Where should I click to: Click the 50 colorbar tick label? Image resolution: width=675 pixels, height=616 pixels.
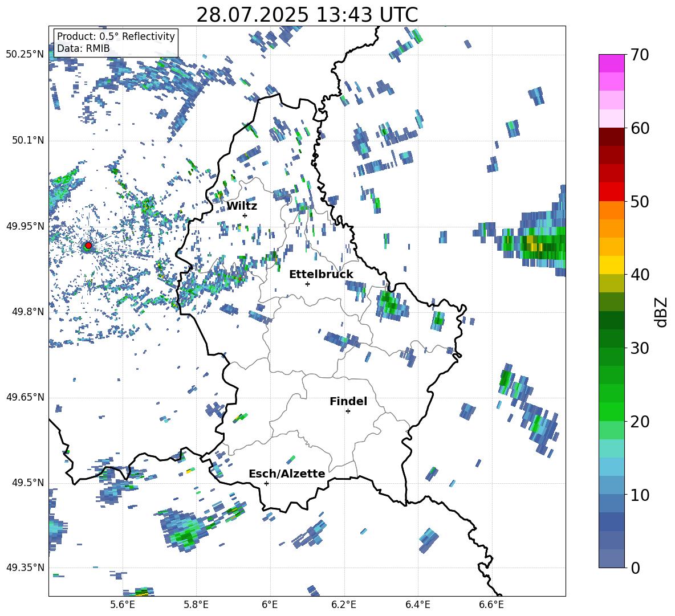(x=639, y=201)
